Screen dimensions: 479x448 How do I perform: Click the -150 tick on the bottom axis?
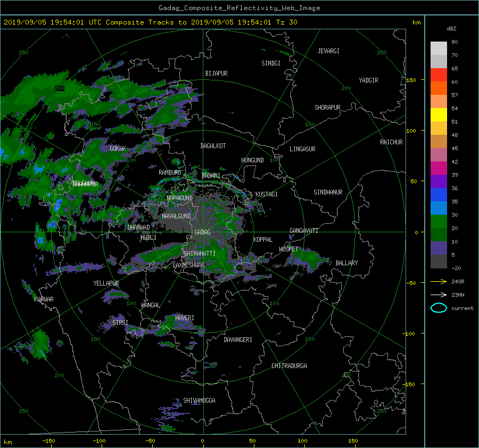(48, 441)
